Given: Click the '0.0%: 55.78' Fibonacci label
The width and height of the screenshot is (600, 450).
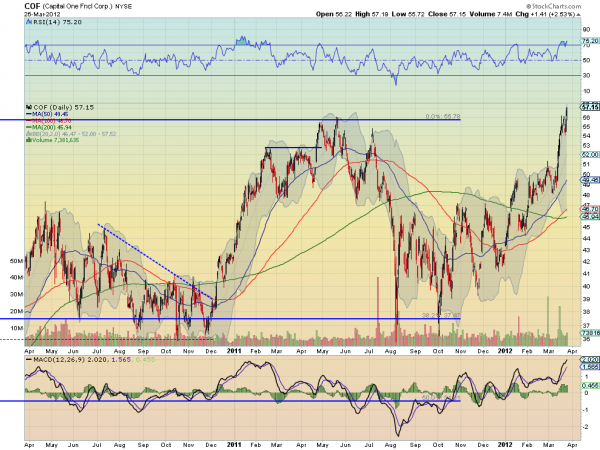Looking at the screenshot, I should (443, 116).
